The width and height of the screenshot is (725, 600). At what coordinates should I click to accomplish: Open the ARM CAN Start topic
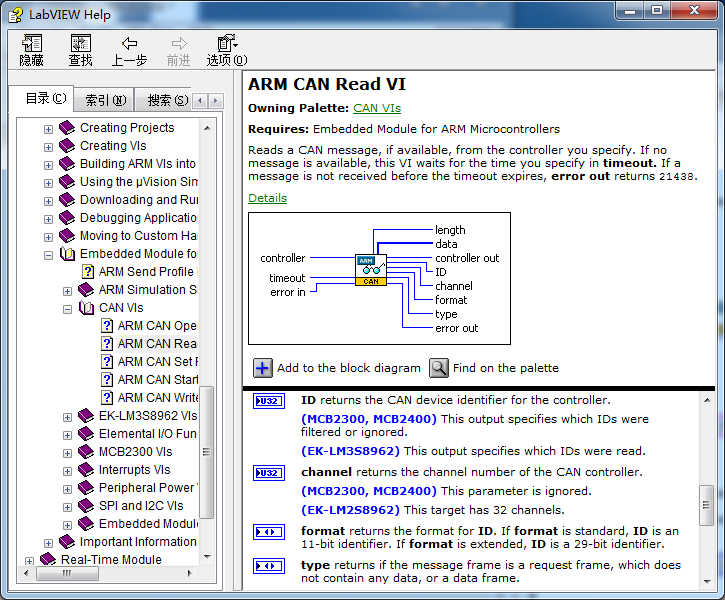click(x=157, y=380)
